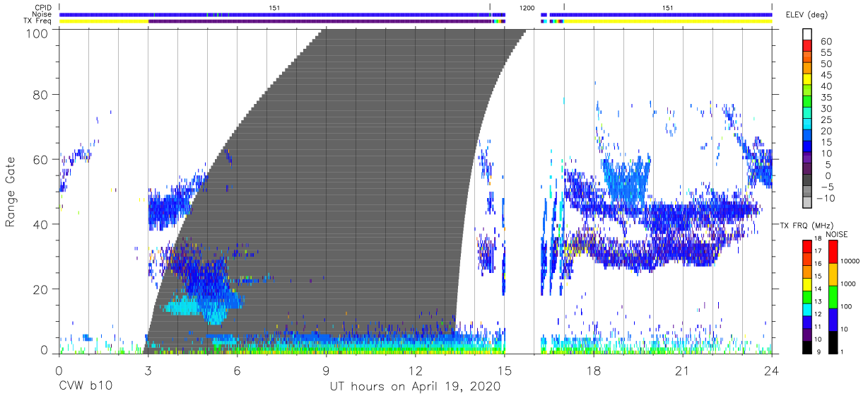Click the x-axis tick label 15
Viewport: 868px width, 401px height.
pos(504,371)
